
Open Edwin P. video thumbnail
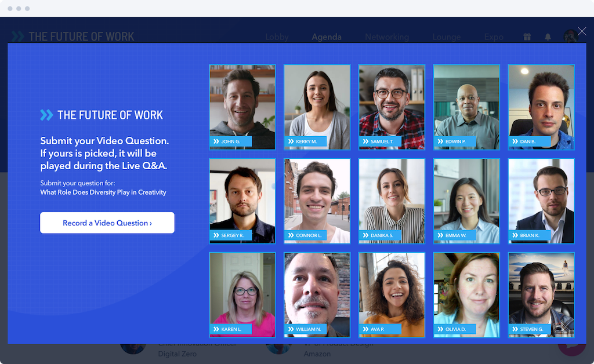(466, 107)
